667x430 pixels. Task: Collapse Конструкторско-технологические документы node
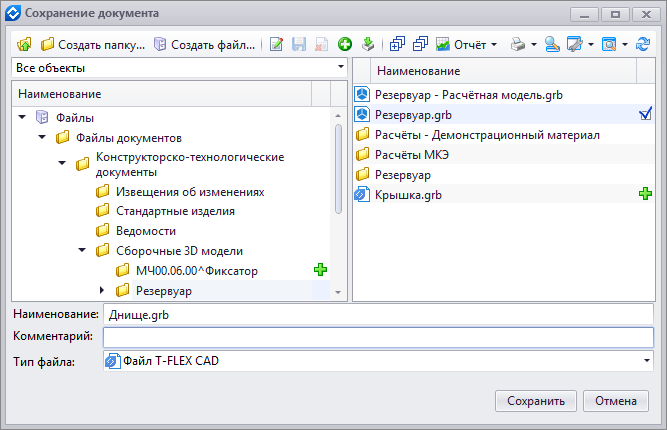click(x=62, y=163)
